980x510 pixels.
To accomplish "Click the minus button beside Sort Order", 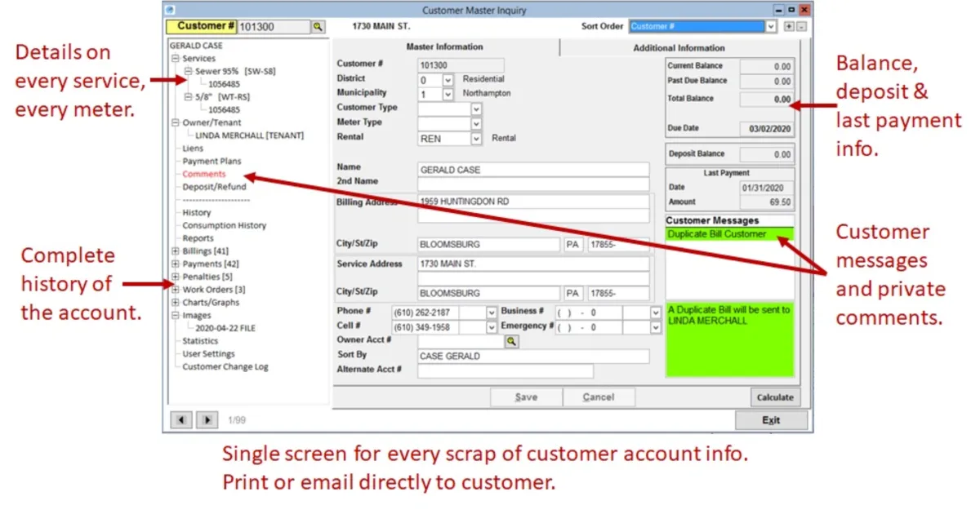I will (800, 27).
